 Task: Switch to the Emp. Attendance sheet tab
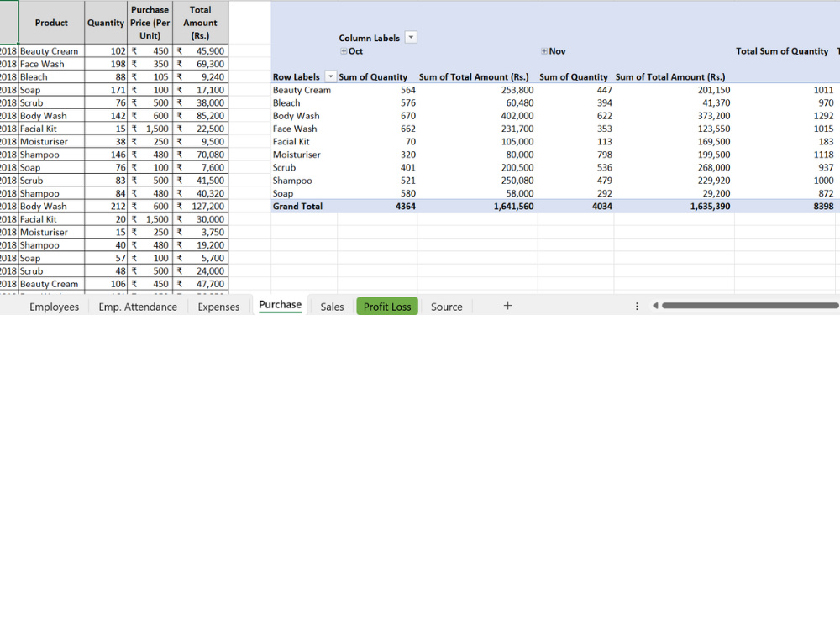[138, 307]
